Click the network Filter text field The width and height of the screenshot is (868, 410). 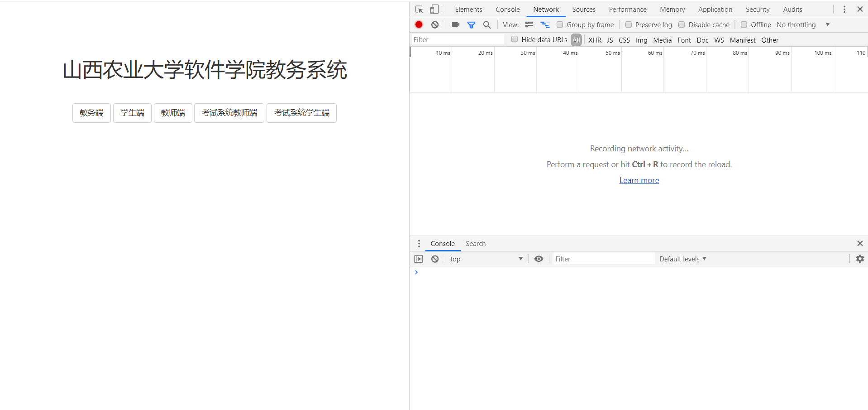pos(457,40)
